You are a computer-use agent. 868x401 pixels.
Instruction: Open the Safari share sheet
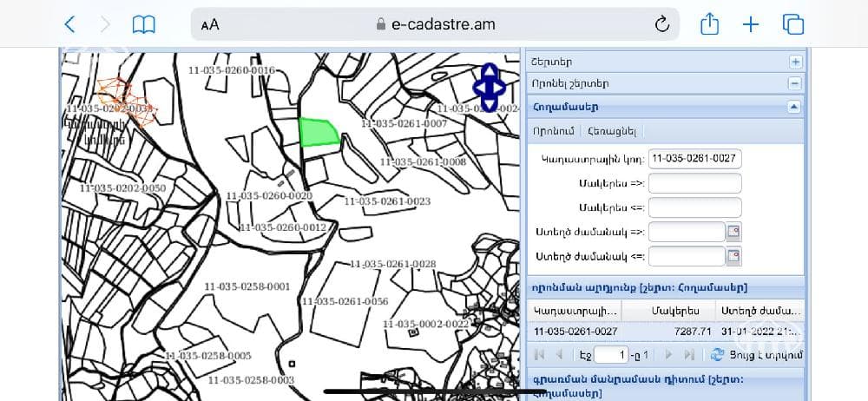point(709,23)
